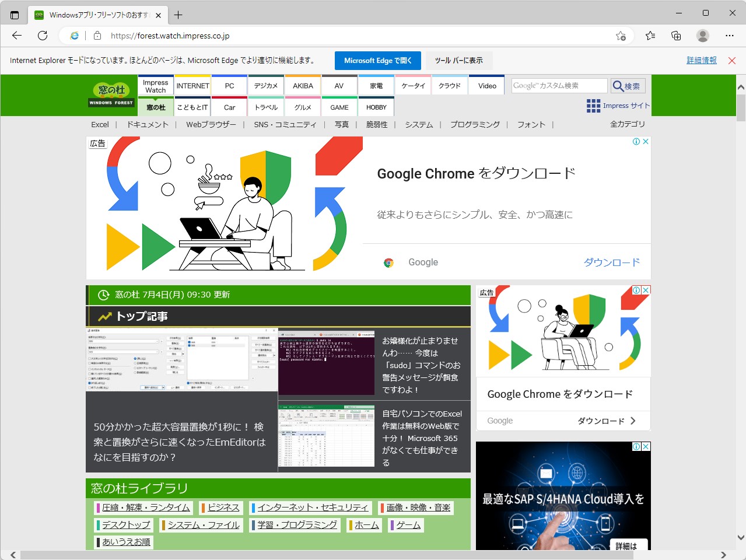Image resolution: width=746 pixels, height=560 pixels.
Task: Click the Microsoft Edge で開く button
Action: coord(377,60)
